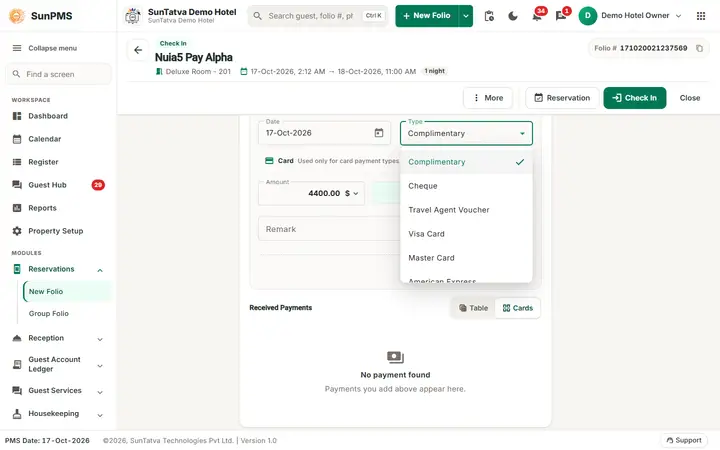Image resolution: width=720 pixels, height=450 pixels.
Task: Click the Dashboard sidebar icon
Action: pyautogui.click(x=17, y=116)
